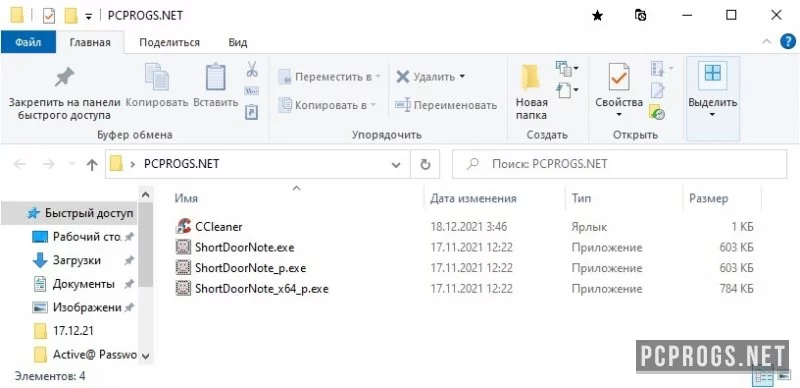The height and width of the screenshot is (388, 800).
Task: Sort by the Дата изменения column header
Action: 473,199
